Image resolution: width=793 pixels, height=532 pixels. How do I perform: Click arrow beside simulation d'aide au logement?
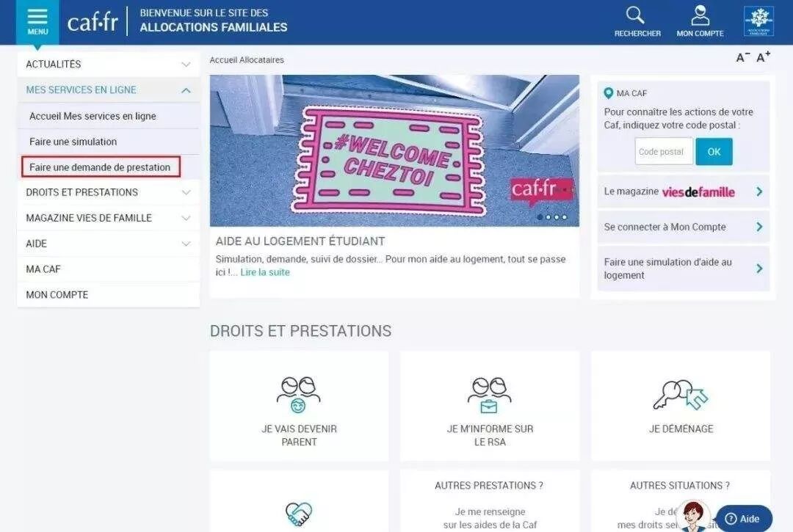coord(759,269)
